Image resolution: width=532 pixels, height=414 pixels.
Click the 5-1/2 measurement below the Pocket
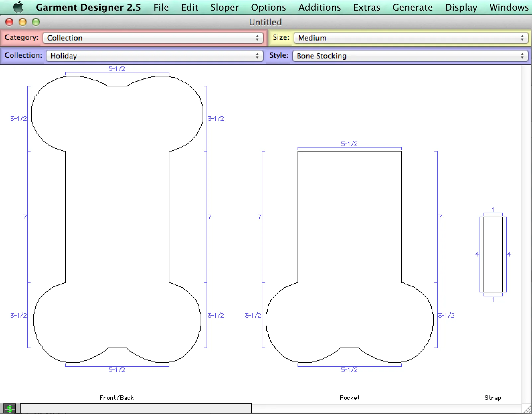pyautogui.click(x=349, y=370)
